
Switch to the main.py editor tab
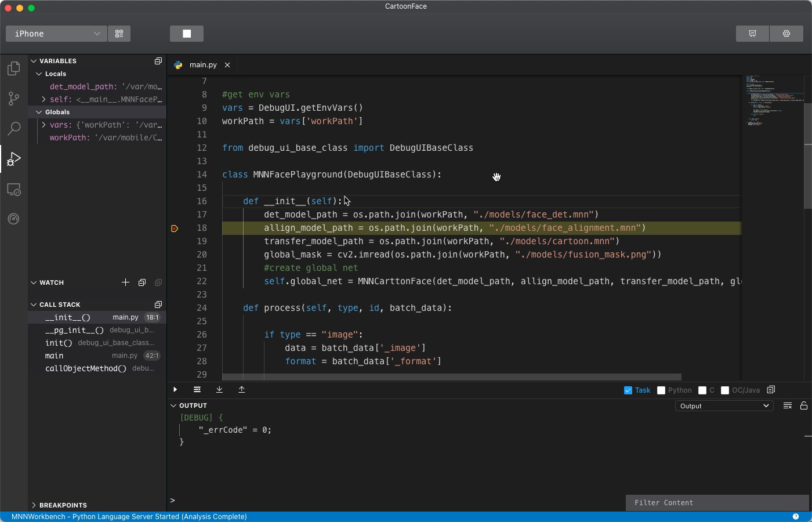point(203,65)
